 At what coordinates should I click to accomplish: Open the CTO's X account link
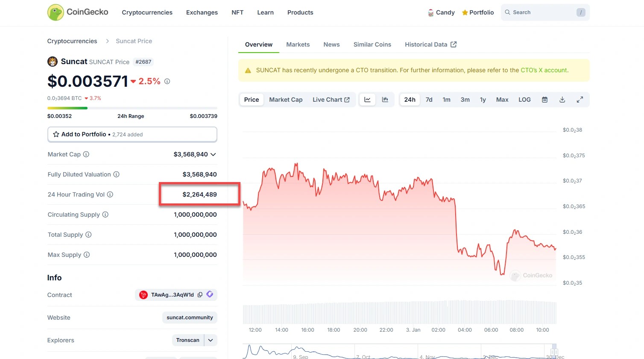click(x=544, y=70)
